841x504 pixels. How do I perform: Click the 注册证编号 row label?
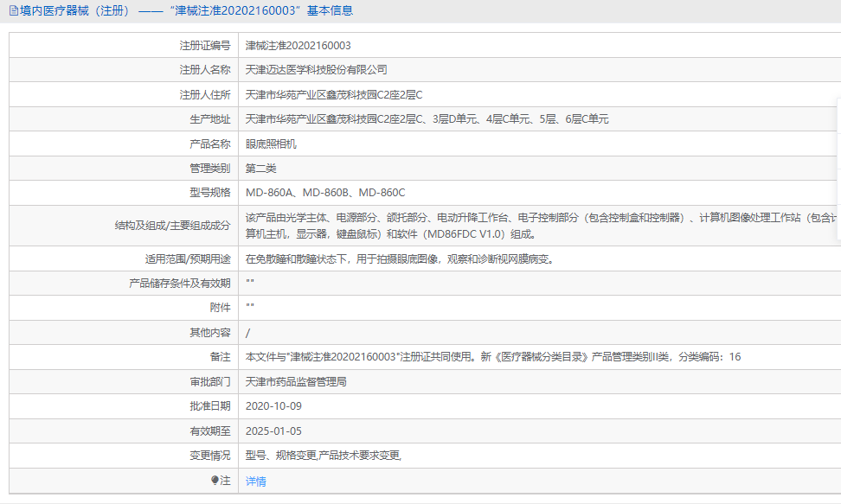point(204,46)
